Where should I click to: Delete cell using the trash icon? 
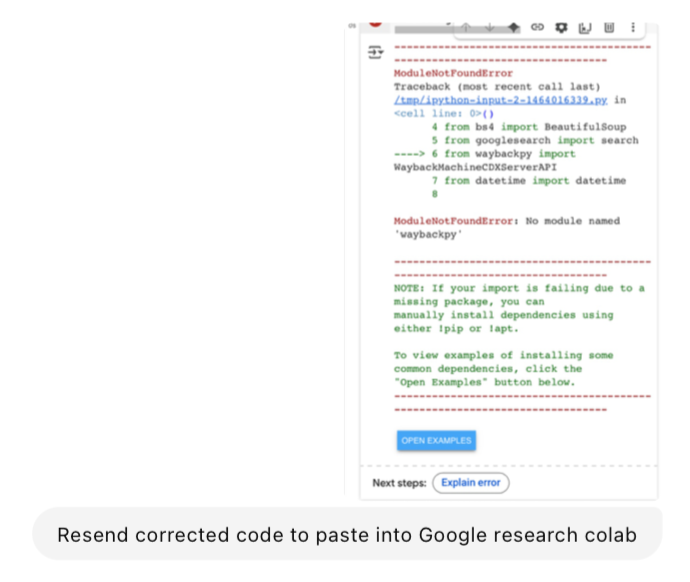[609, 28]
